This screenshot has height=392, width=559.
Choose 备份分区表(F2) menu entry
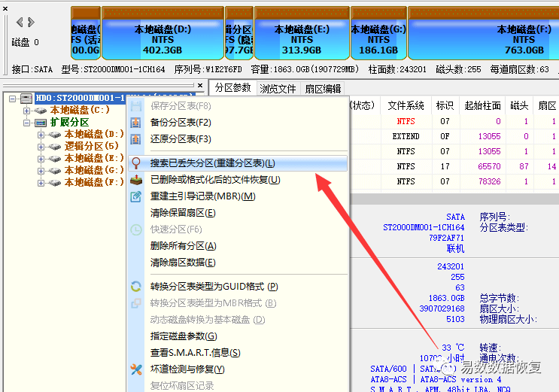pyautogui.click(x=238, y=123)
